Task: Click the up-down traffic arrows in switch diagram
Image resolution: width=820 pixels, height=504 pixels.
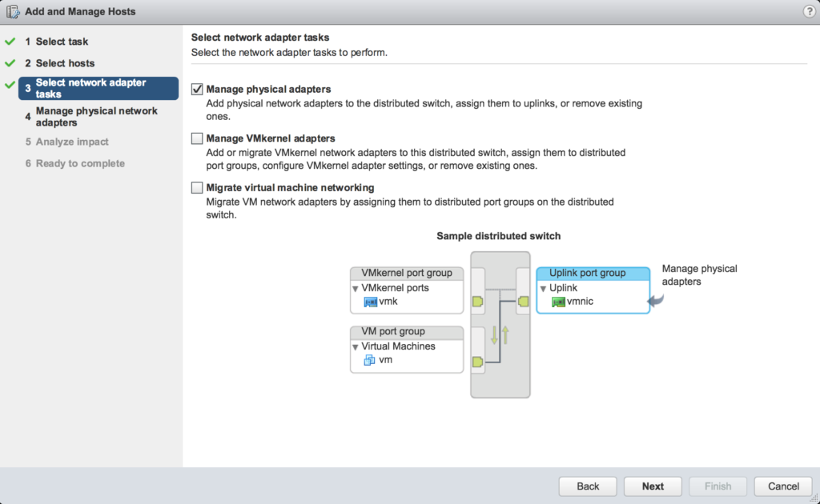Action: (x=500, y=334)
